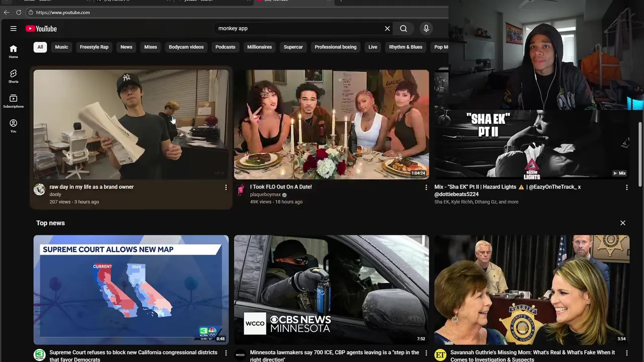
Task: Play the raw day in my life thumbnail
Action: (131, 124)
